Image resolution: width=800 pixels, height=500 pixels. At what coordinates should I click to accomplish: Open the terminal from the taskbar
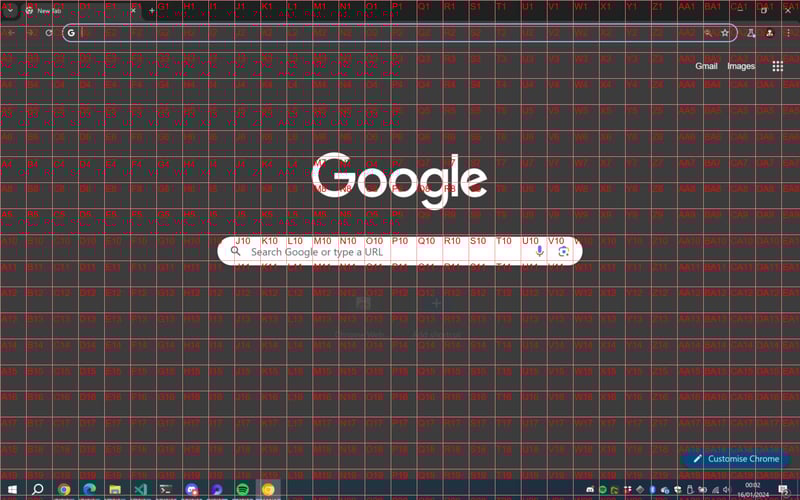(166, 490)
